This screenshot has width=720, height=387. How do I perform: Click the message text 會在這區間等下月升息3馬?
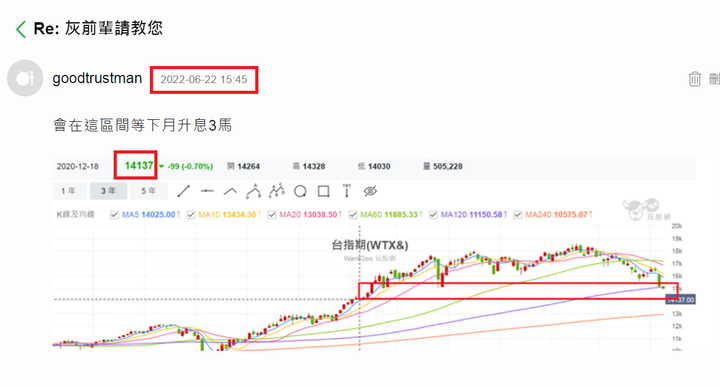143,125
